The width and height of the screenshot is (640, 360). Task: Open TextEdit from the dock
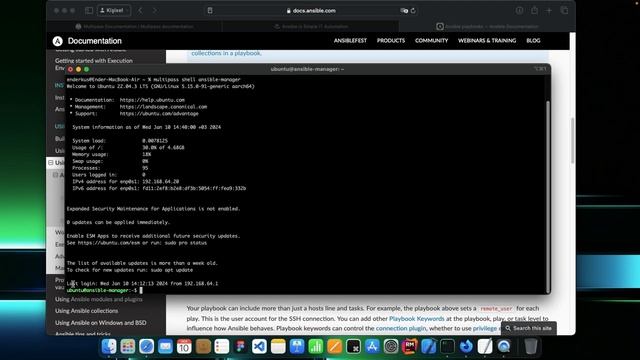(x=485, y=347)
